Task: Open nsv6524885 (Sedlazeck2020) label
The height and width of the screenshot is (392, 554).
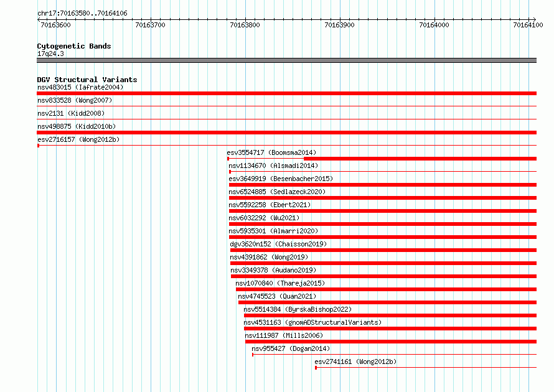Action: tap(277, 192)
